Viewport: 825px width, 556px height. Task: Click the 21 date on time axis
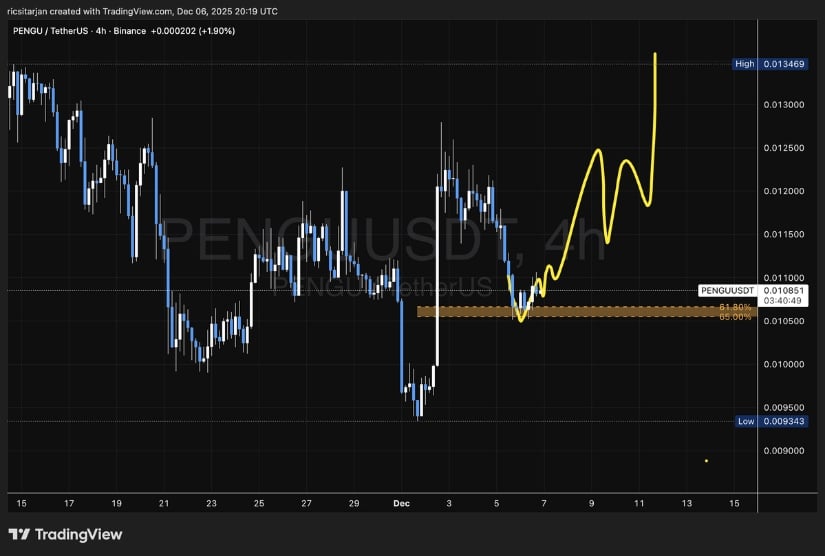click(x=165, y=503)
